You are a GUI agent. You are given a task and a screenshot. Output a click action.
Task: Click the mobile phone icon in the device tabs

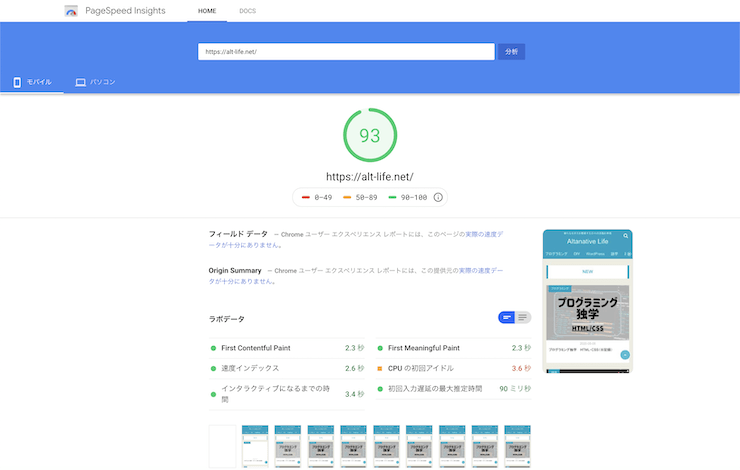click(x=17, y=82)
